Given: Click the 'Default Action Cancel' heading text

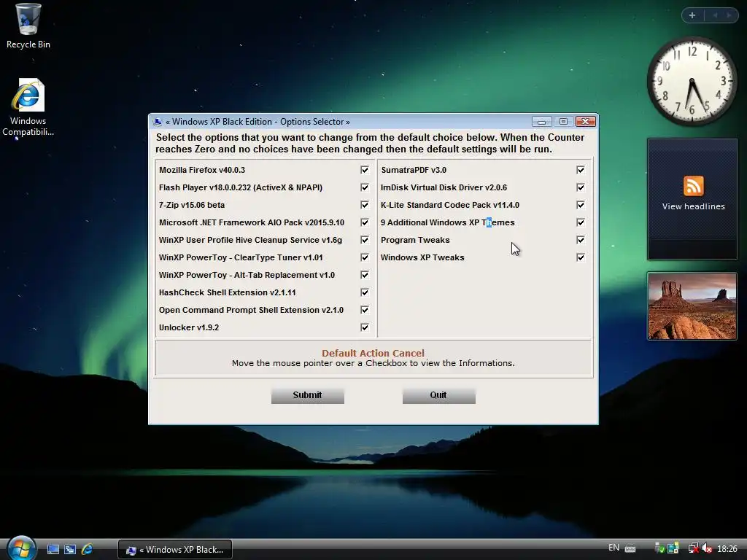Looking at the screenshot, I should (373, 354).
